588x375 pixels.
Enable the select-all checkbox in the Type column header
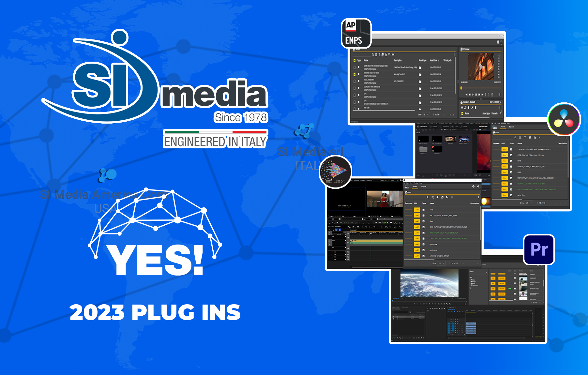pos(354,60)
